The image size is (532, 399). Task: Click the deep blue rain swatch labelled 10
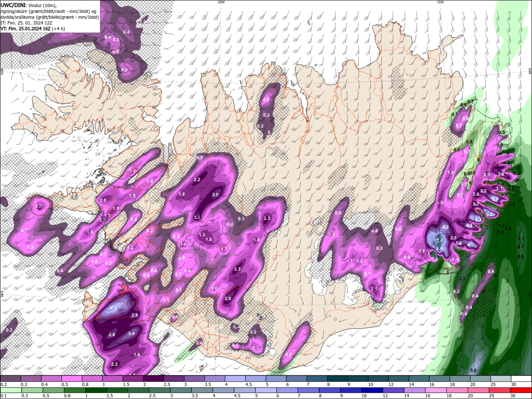coord(372,390)
